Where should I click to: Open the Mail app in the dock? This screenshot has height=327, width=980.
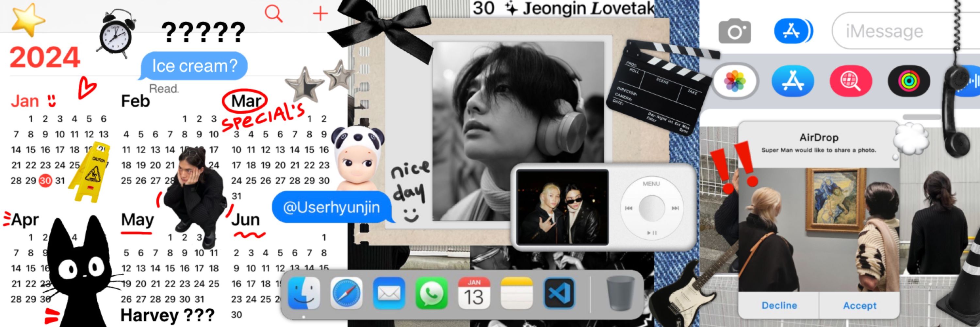(x=389, y=294)
